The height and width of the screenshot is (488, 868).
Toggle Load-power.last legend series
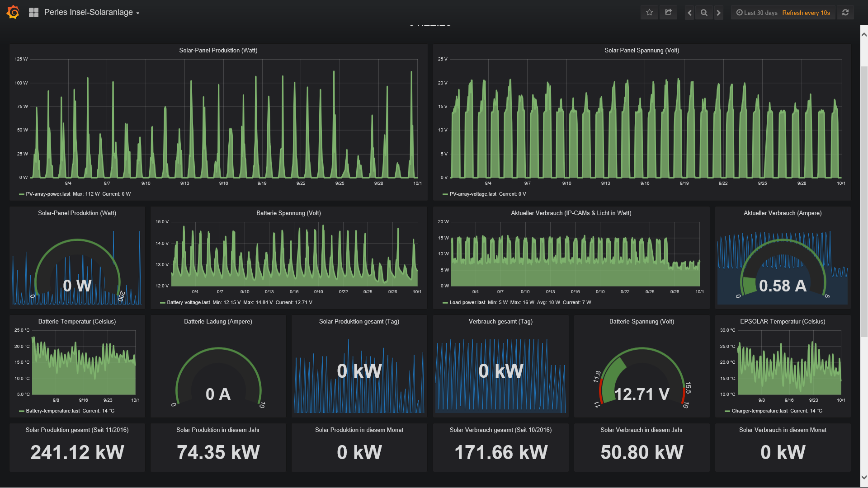pyautogui.click(x=467, y=303)
